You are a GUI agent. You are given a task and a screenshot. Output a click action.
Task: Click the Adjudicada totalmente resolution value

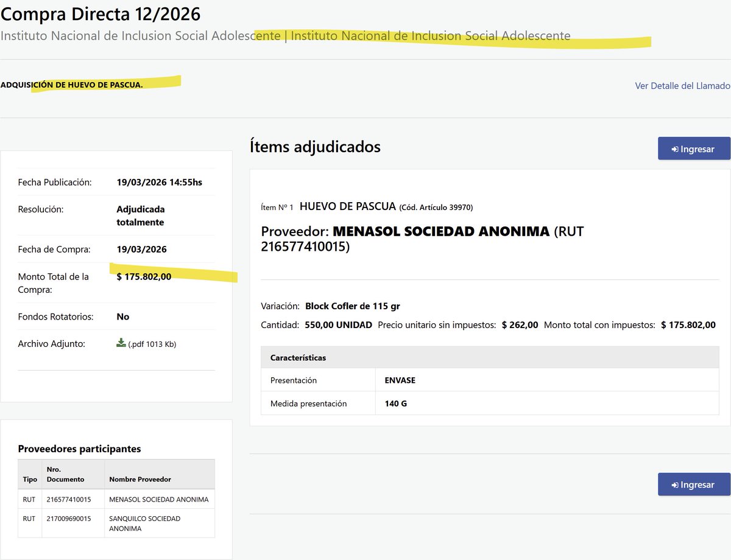point(141,215)
